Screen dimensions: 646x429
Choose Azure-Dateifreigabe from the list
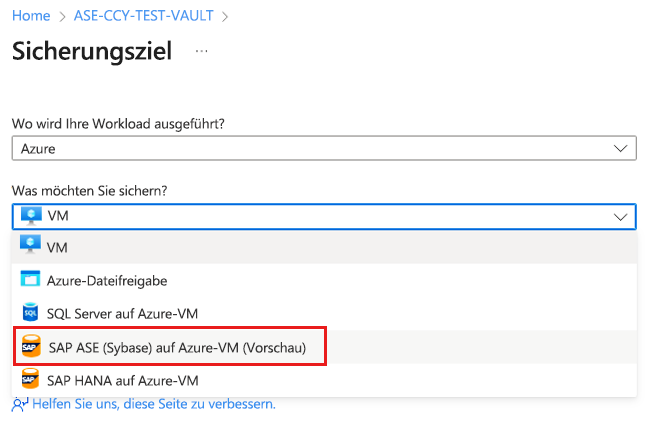coord(107,280)
